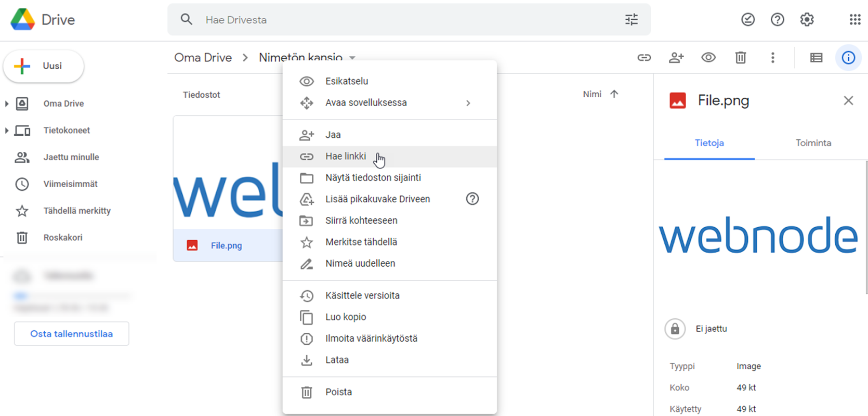
Task: Open the three-dot more actions menu
Action: click(x=772, y=58)
